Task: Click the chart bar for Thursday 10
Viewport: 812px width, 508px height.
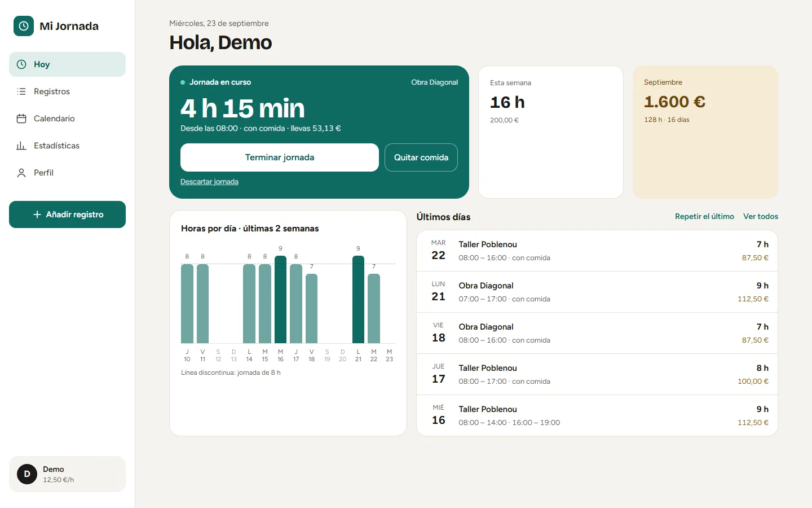Action: coord(187,304)
